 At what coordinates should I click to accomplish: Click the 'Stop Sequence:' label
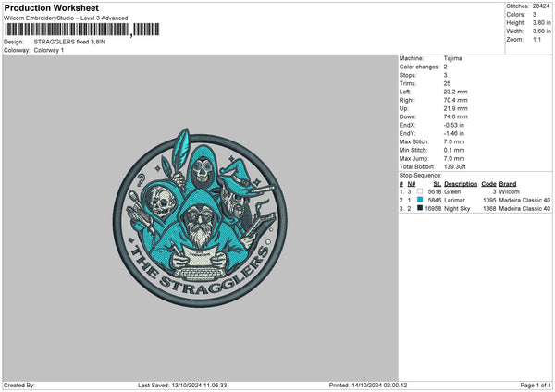pyautogui.click(x=421, y=176)
